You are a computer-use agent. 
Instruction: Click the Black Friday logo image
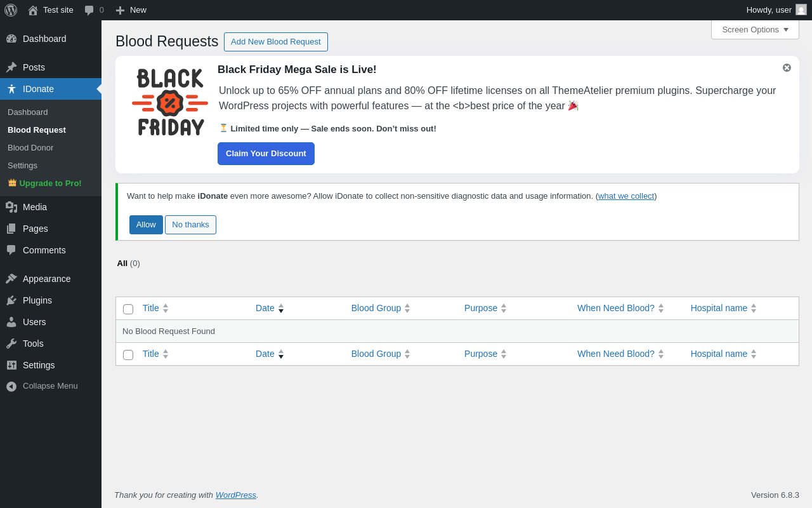pyautogui.click(x=170, y=102)
